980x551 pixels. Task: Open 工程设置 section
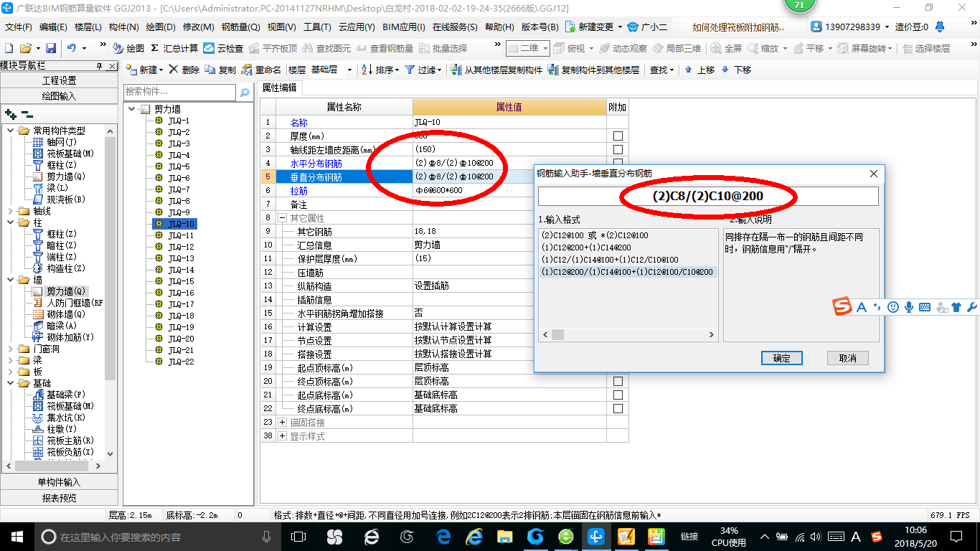pos(59,80)
